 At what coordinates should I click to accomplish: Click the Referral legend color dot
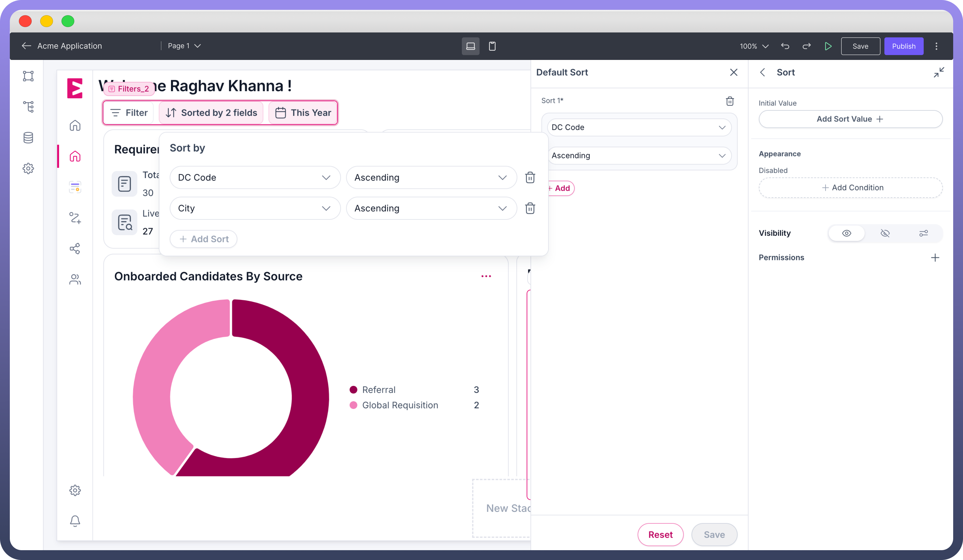click(x=353, y=390)
